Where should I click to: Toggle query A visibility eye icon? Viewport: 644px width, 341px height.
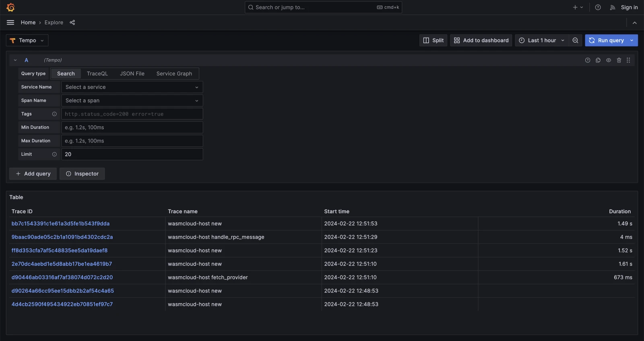pos(609,60)
